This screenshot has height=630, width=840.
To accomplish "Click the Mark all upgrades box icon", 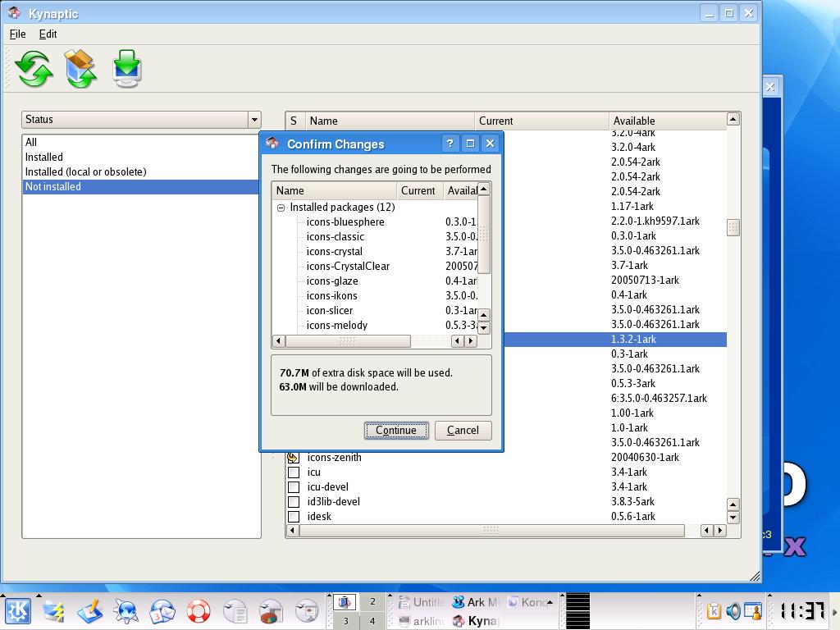I will (x=80, y=69).
